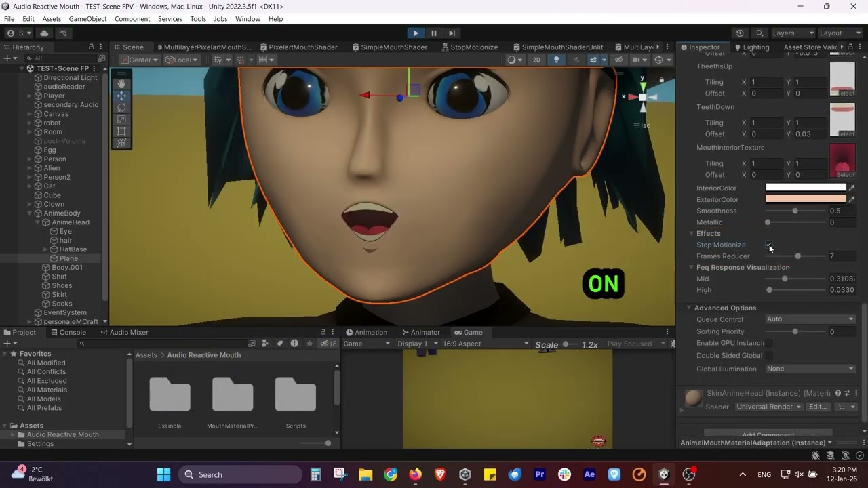
Task: Click the Project search field
Action: (163, 344)
